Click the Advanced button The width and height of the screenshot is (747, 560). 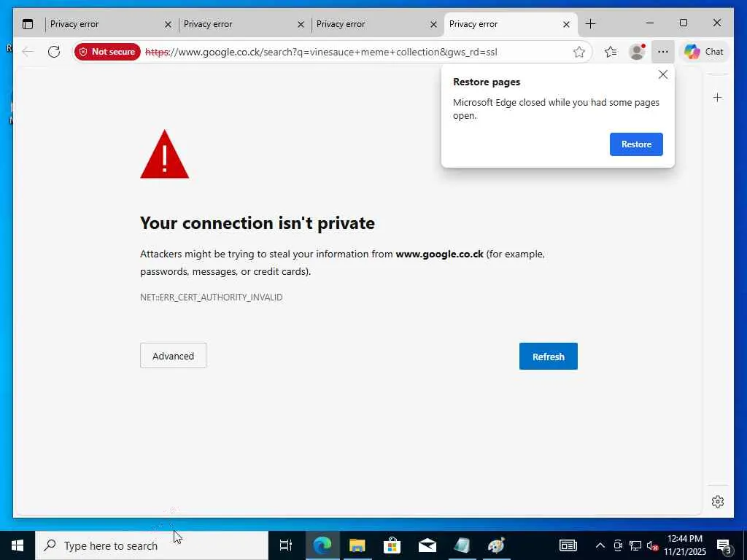click(x=173, y=356)
